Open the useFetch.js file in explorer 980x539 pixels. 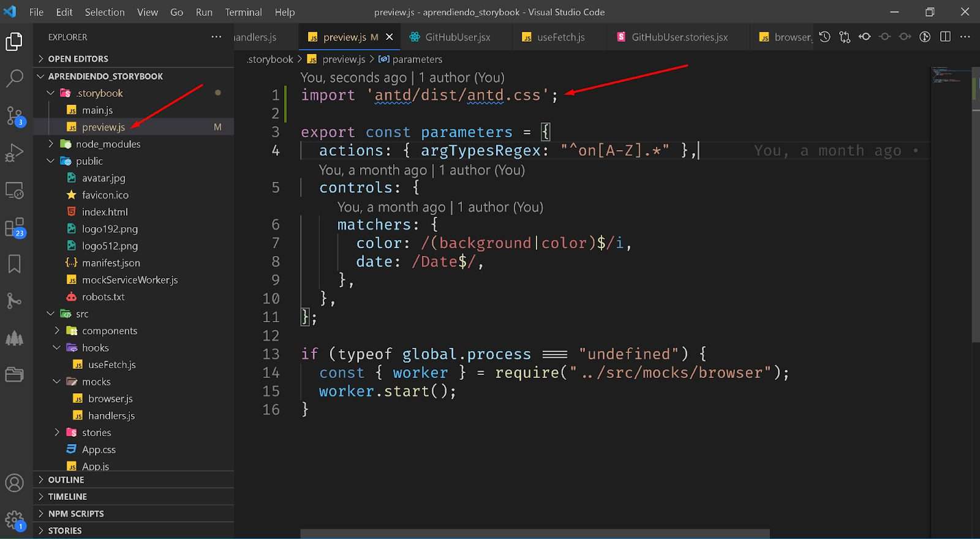[x=111, y=364]
